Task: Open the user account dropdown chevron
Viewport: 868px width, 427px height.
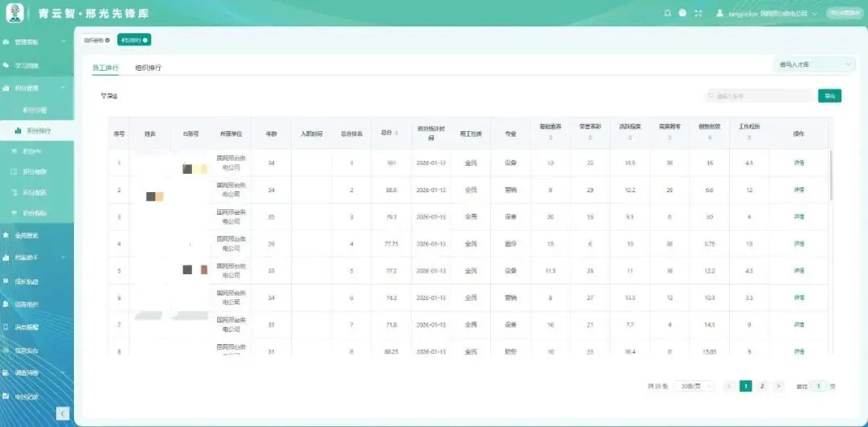Action: tap(814, 14)
